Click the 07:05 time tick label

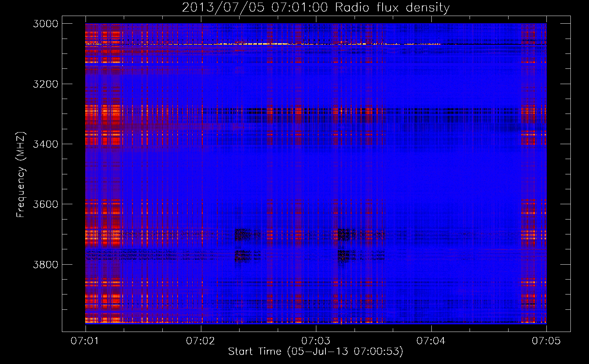click(546, 341)
